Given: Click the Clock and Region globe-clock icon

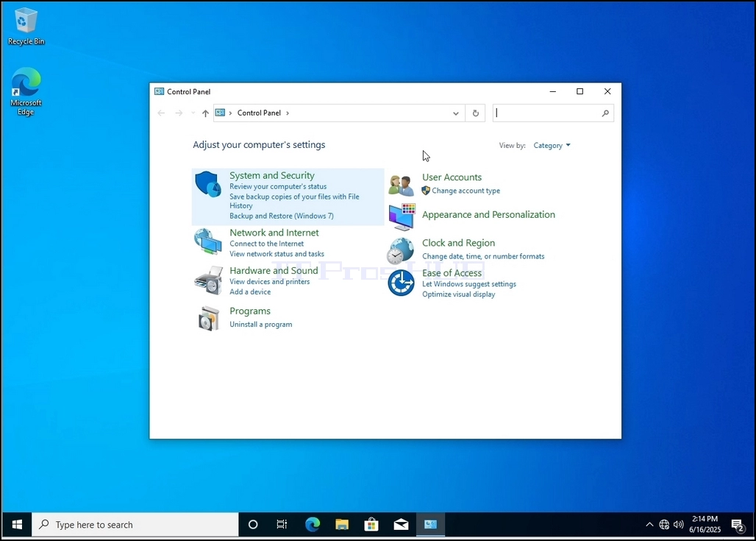Looking at the screenshot, I should 401,251.
